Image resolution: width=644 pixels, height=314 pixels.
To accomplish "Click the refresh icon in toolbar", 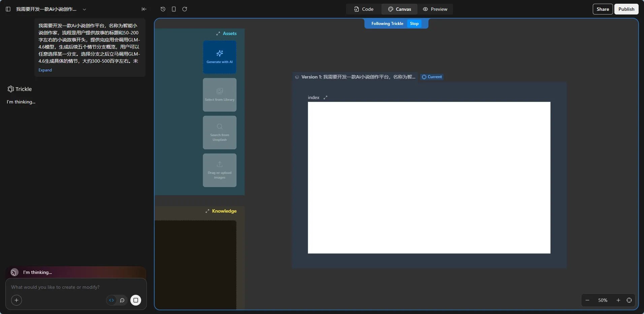I will [185, 9].
